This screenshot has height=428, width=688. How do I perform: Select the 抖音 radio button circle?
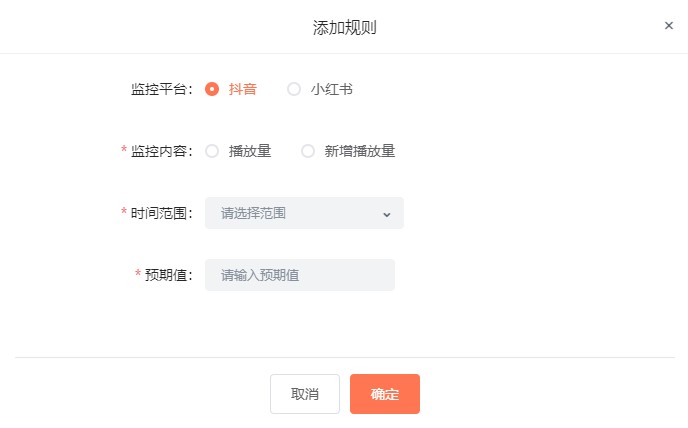click(212, 89)
